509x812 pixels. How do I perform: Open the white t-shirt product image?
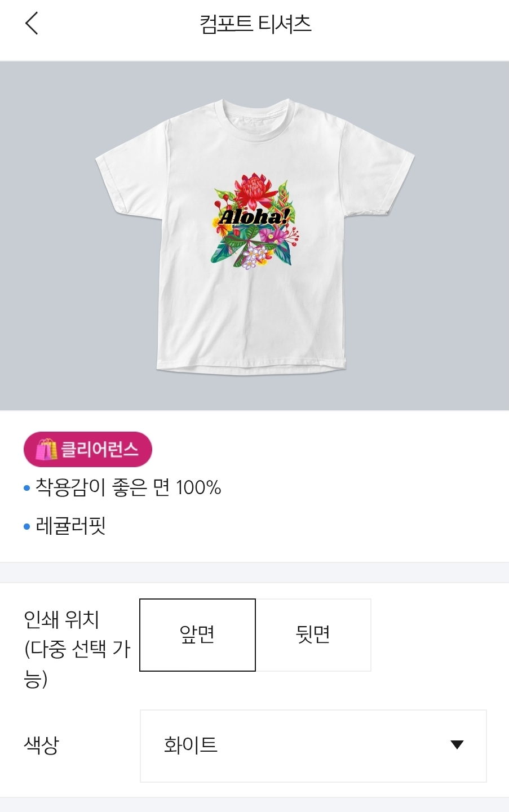point(255,236)
